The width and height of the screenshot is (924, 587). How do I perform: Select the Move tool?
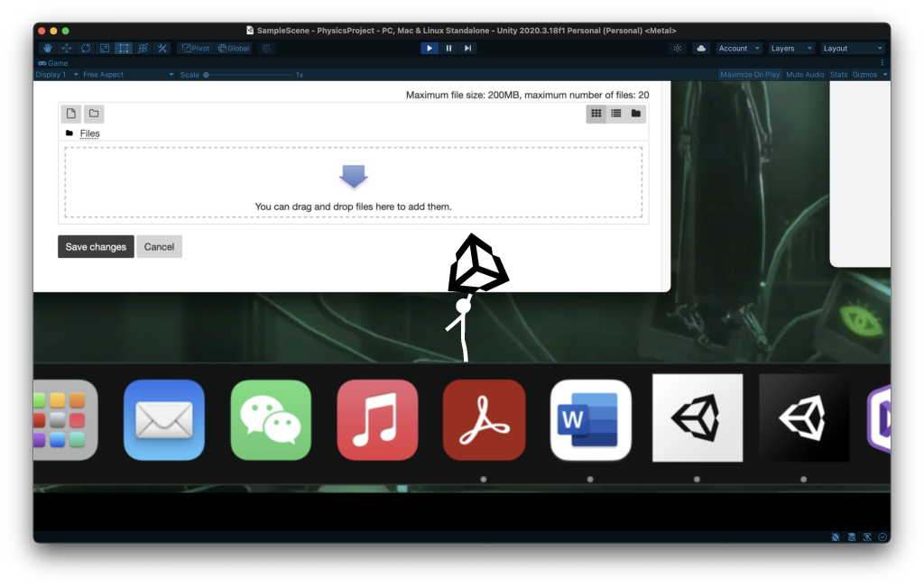tap(67, 49)
